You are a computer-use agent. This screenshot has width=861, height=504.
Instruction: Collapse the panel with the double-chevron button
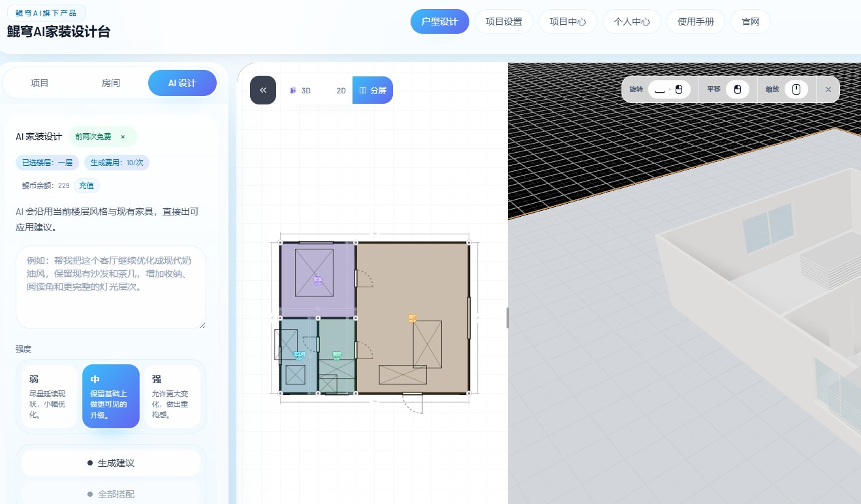click(263, 90)
